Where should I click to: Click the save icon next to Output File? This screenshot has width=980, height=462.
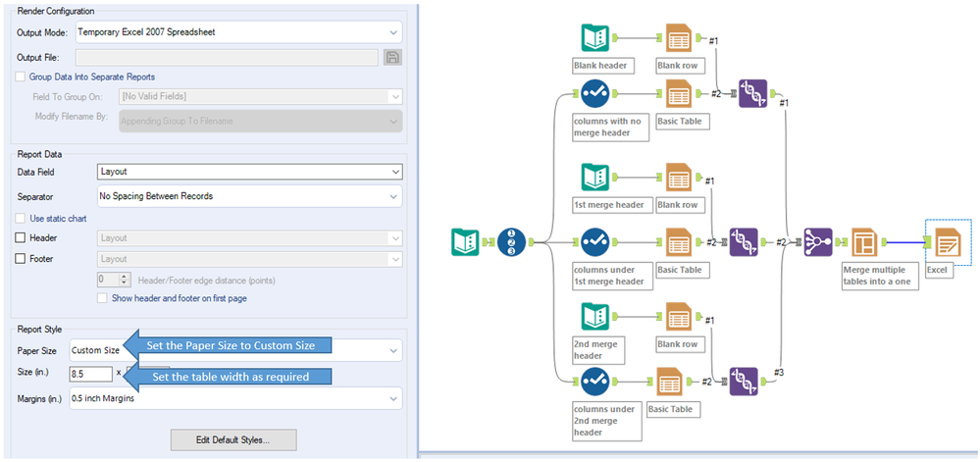(x=392, y=58)
